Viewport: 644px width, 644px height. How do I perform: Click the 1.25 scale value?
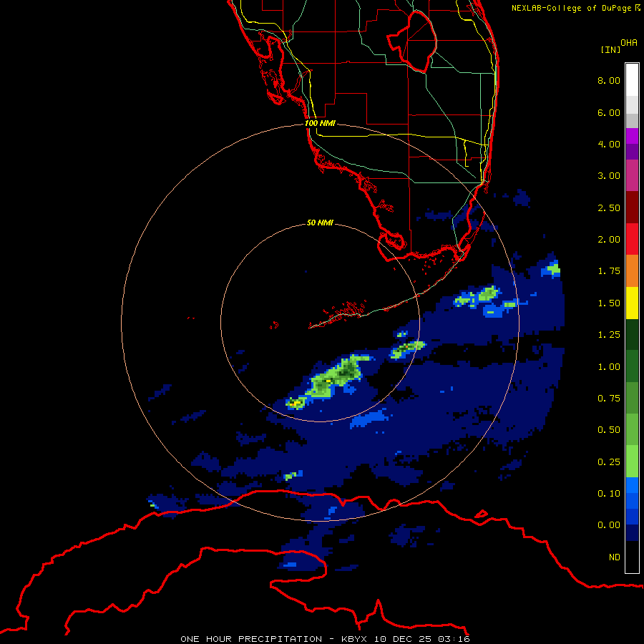click(x=609, y=335)
